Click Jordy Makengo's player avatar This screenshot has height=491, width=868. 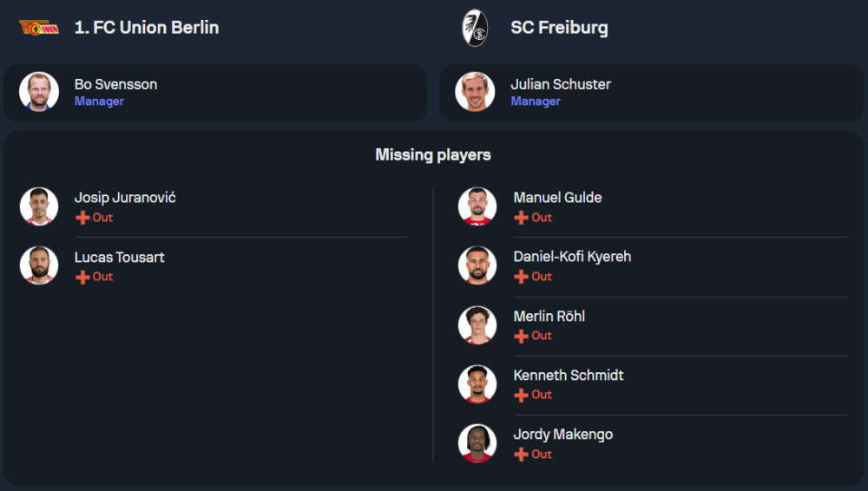477,443
